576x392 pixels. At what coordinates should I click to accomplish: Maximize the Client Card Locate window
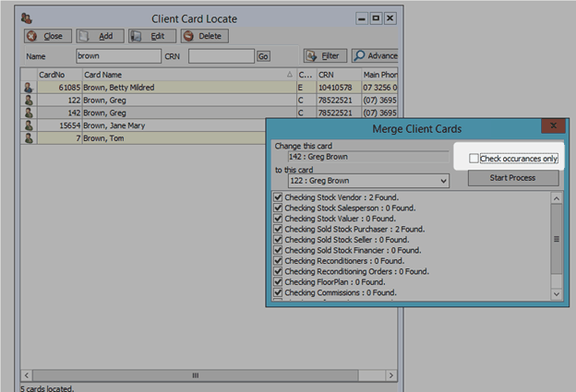pyautogui.click(x=376, y=18)
